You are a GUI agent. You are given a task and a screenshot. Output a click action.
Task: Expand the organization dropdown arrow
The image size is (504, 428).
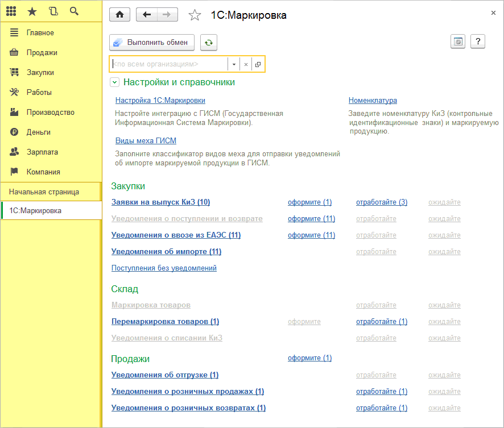coord(234,64)
